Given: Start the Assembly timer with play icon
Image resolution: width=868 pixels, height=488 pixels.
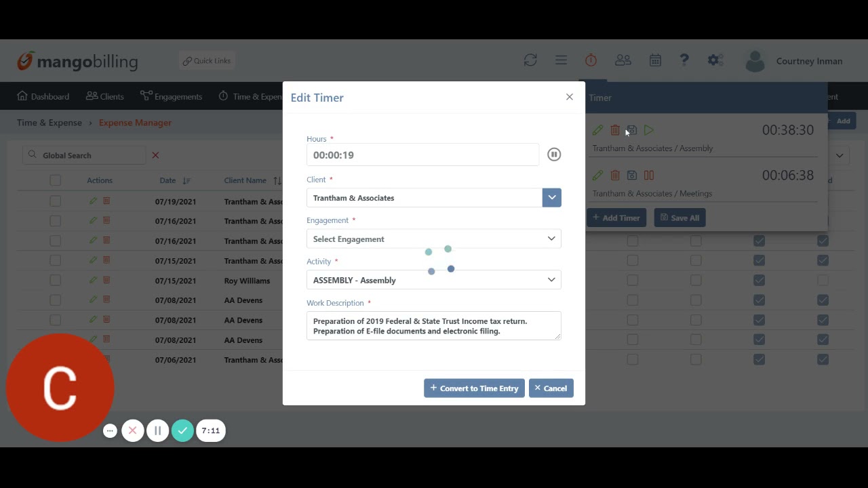Looking at the screenshot, I should coord(649,130).
